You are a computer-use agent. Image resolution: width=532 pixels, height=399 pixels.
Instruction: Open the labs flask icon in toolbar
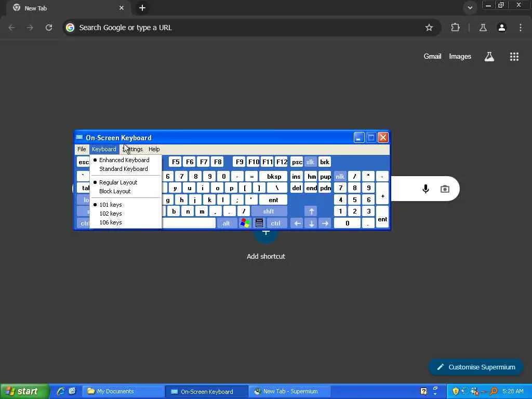[x=483, y=28]
